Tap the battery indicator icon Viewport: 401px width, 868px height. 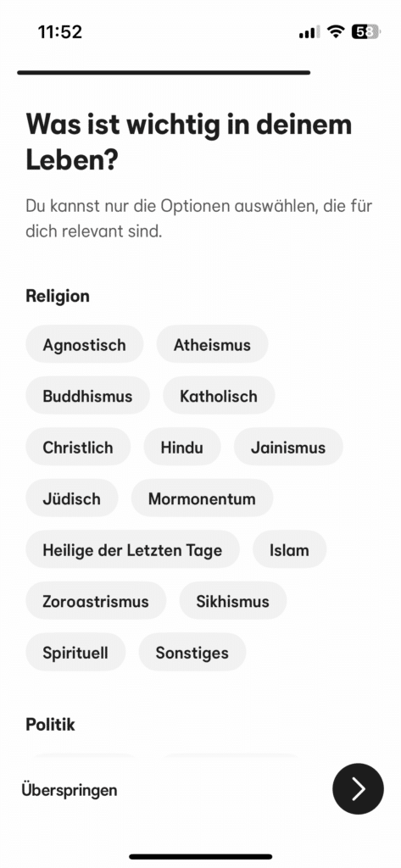(x=366, y=31)
